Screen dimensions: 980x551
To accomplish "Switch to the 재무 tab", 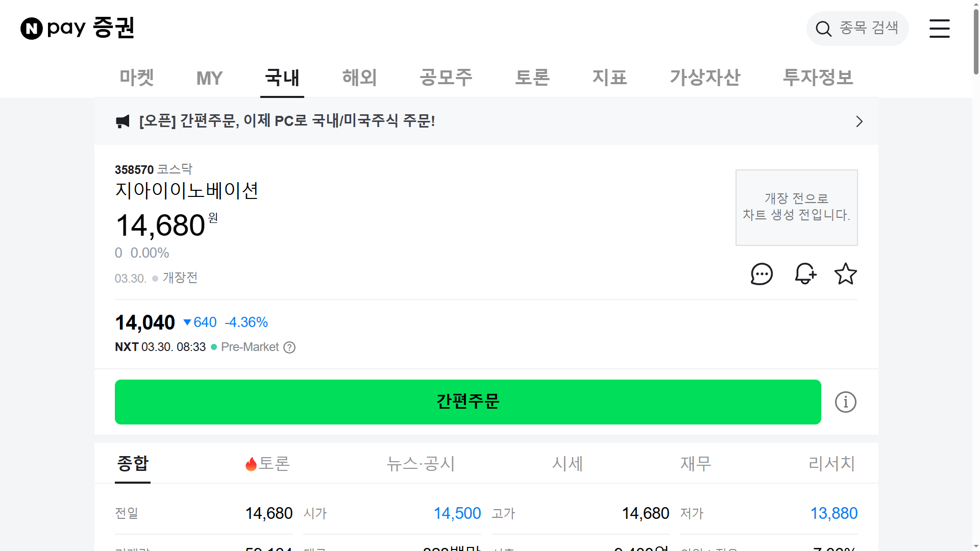I will tap(695, 464).
